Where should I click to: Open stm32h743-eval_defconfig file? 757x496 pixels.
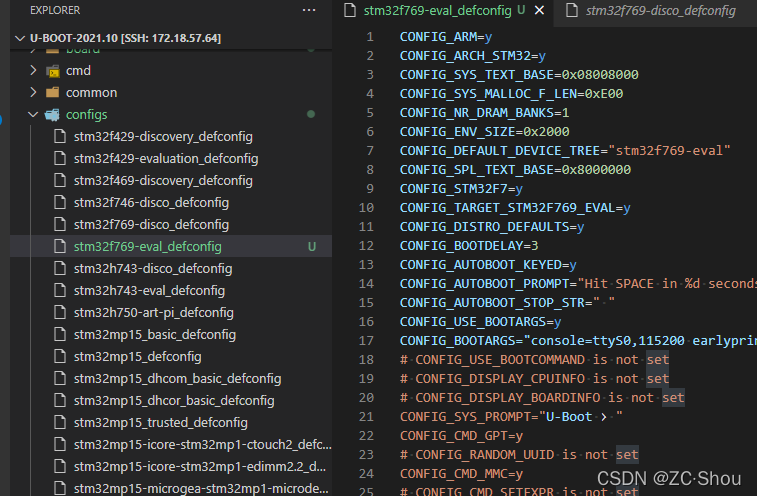click(x=149, y=290)
